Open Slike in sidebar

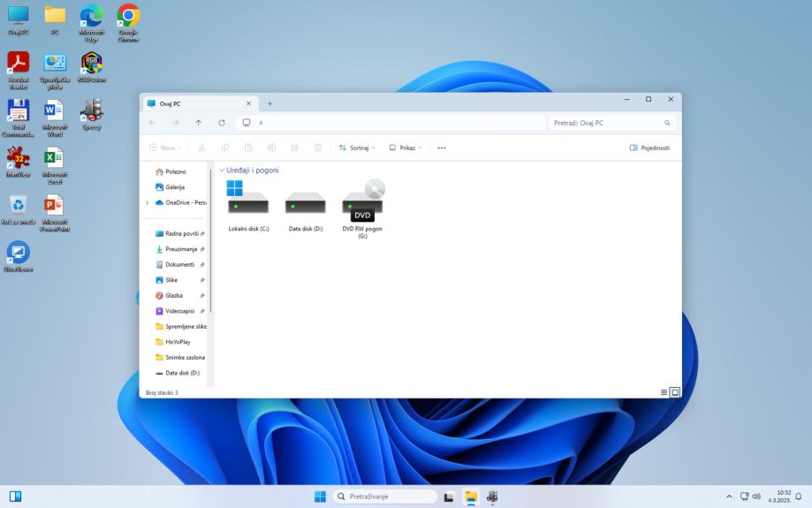coord(179,280)
